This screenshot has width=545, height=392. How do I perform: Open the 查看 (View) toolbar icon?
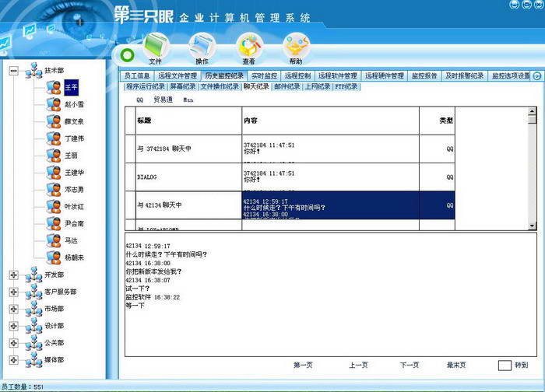pos(249,47)
